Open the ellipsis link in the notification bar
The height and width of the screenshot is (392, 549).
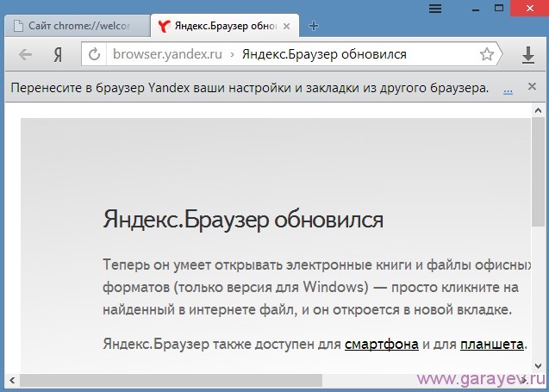[508, 90]
